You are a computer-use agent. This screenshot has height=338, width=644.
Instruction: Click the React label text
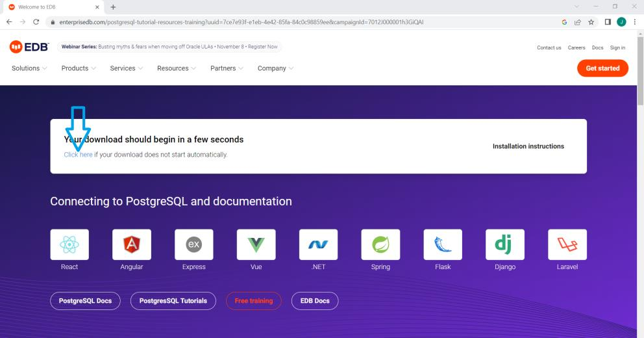point(69,267)
